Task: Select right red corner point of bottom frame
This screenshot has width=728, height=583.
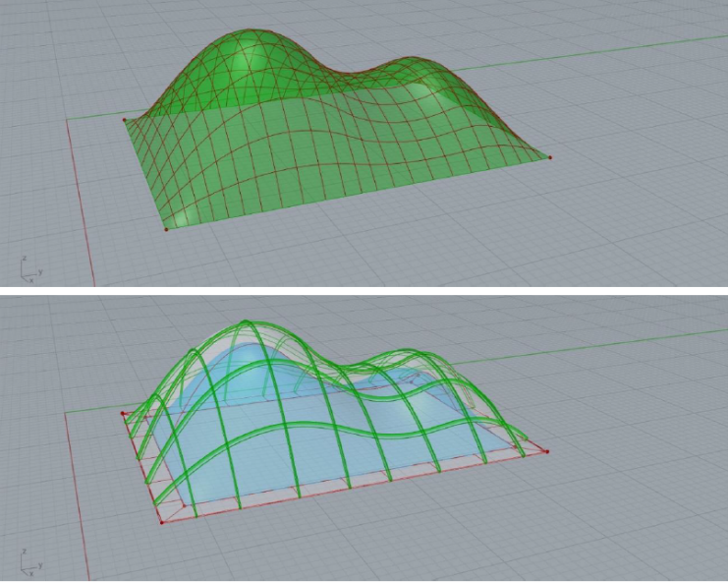Action: tap(547, 452)
